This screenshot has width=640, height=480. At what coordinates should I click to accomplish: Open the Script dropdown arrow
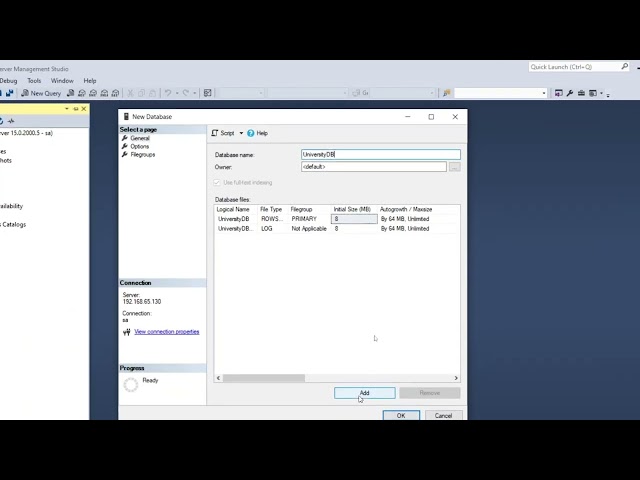pos(241,133)
